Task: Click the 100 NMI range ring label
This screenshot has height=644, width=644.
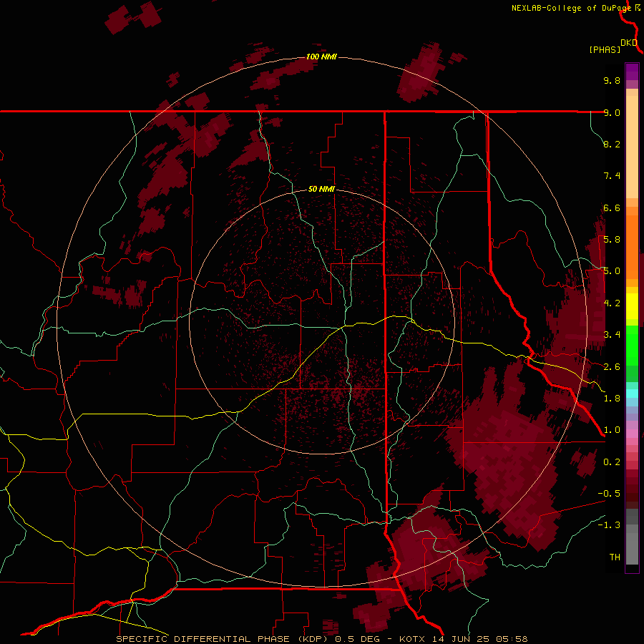Action: tap(321, 57)
